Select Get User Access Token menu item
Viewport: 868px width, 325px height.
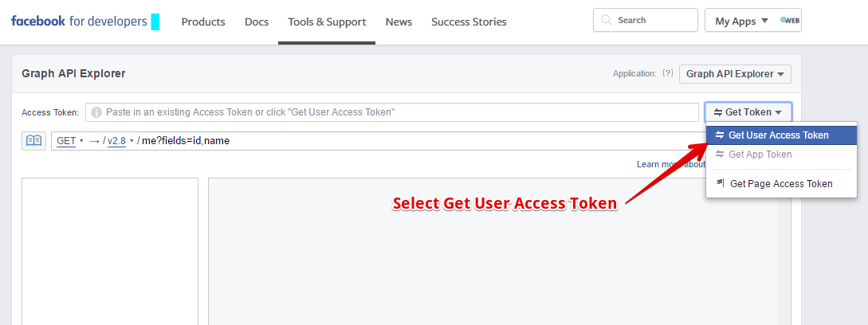pyautogui.click(x=781, y=135)
